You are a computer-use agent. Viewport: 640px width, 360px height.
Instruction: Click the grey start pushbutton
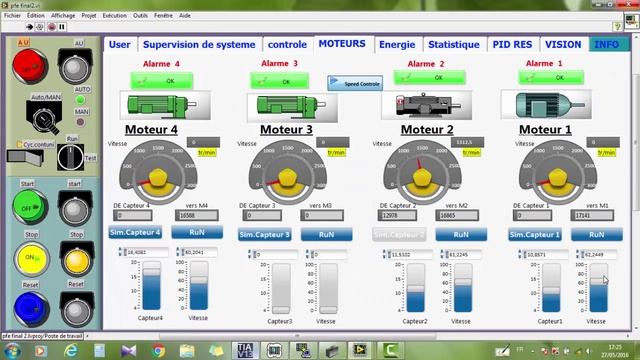pos(75,208)
